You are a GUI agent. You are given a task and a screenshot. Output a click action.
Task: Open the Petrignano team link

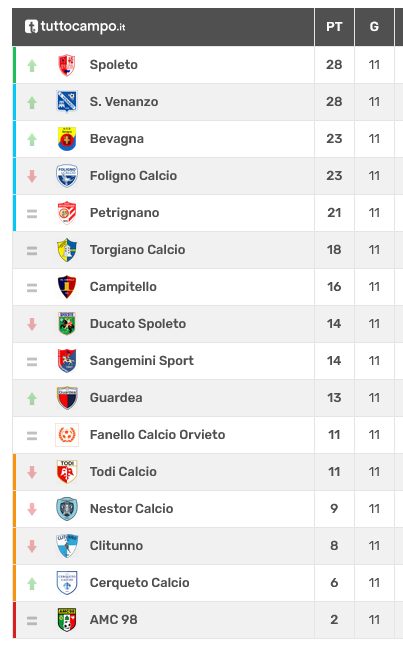(x=125, y=213)
